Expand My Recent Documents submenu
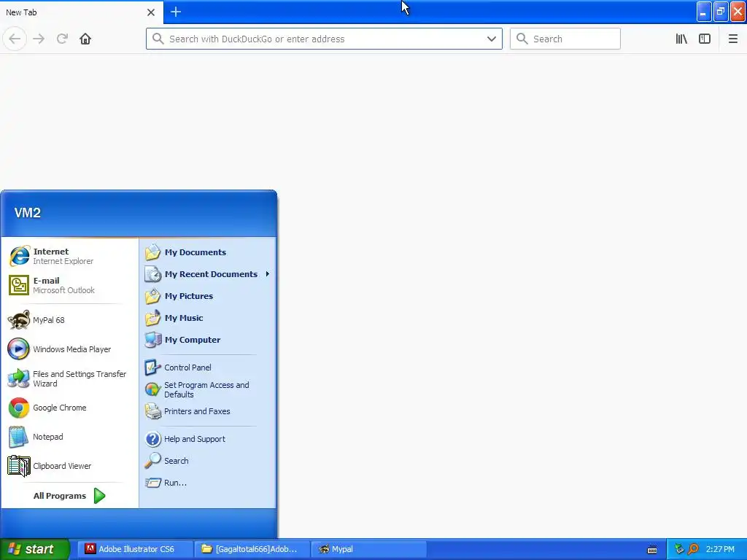This screenshot has width=747, height=560. point(208,274)
